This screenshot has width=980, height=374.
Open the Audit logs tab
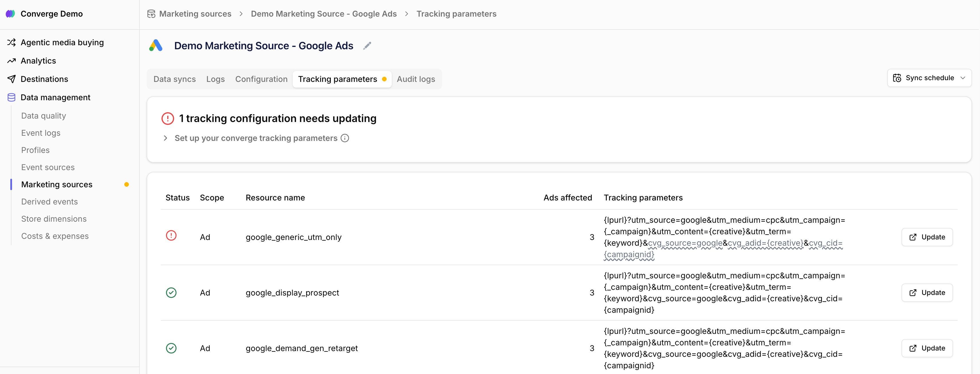[416, 79]
